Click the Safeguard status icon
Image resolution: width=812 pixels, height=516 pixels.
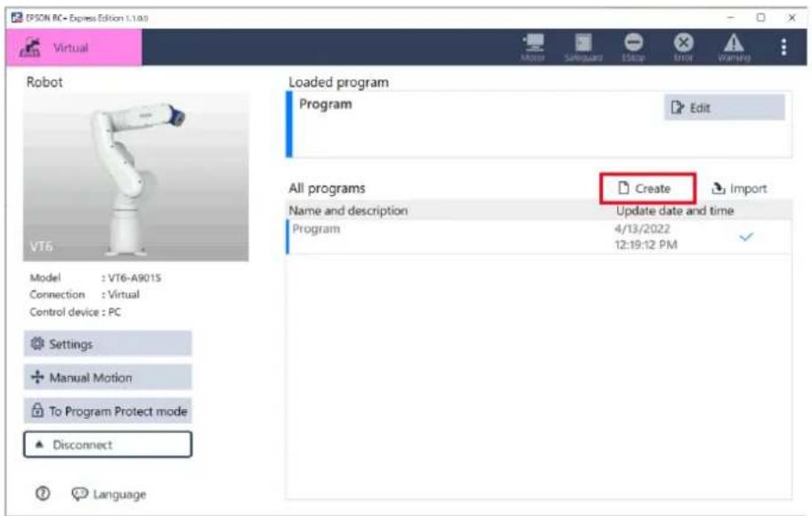pyautogui.click(x=583, y=48)
